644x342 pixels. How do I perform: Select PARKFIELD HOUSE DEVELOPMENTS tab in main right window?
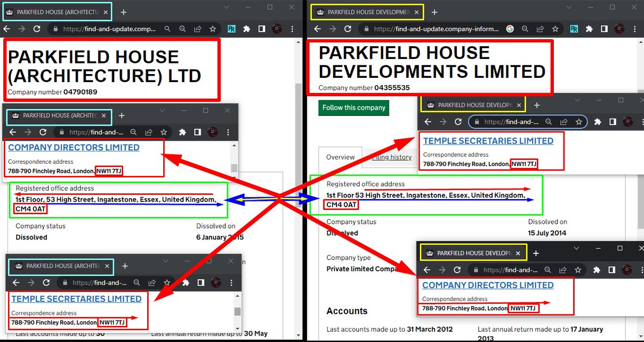coord(368,12)
